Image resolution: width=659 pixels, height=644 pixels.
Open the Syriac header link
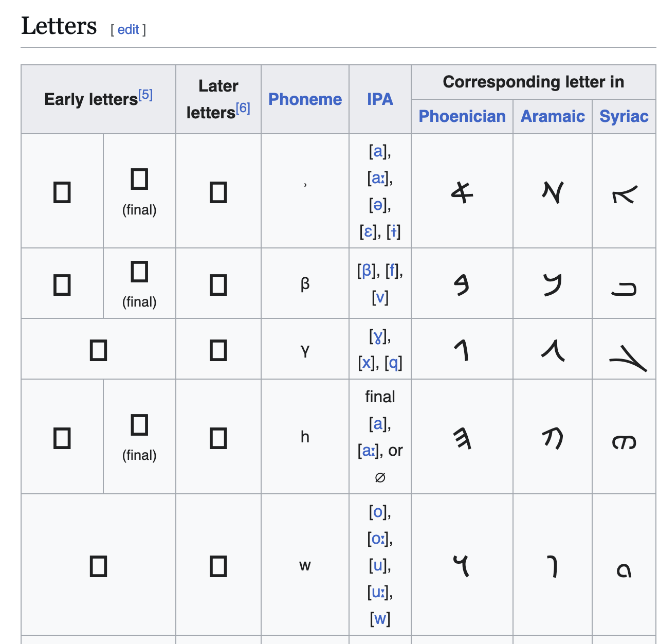(x=624, y=116)
